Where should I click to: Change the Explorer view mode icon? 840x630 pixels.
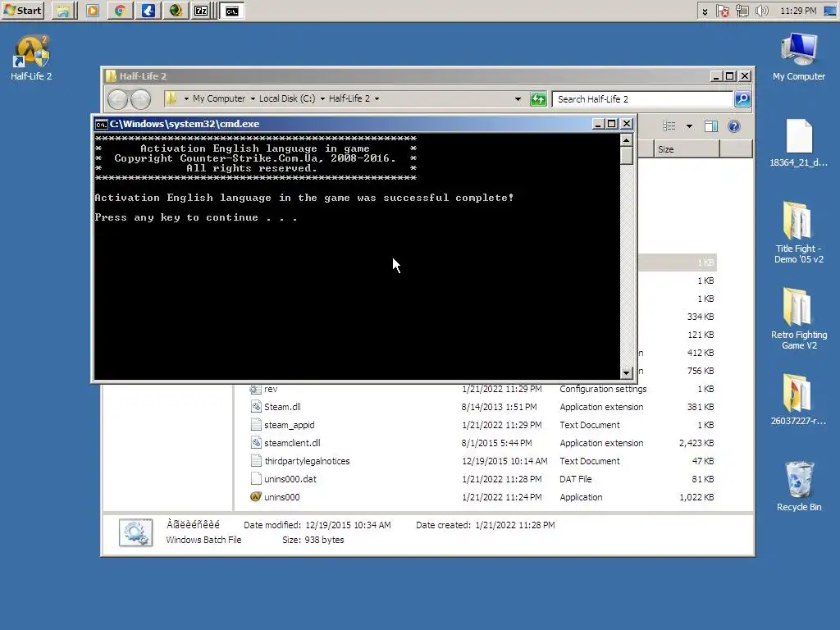tap(669, 126)
